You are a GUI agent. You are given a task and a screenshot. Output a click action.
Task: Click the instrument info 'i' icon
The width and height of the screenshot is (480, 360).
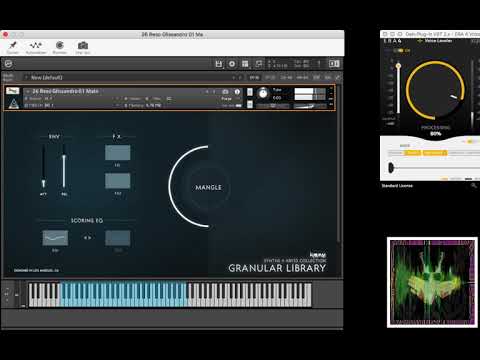tap(237, 91)
